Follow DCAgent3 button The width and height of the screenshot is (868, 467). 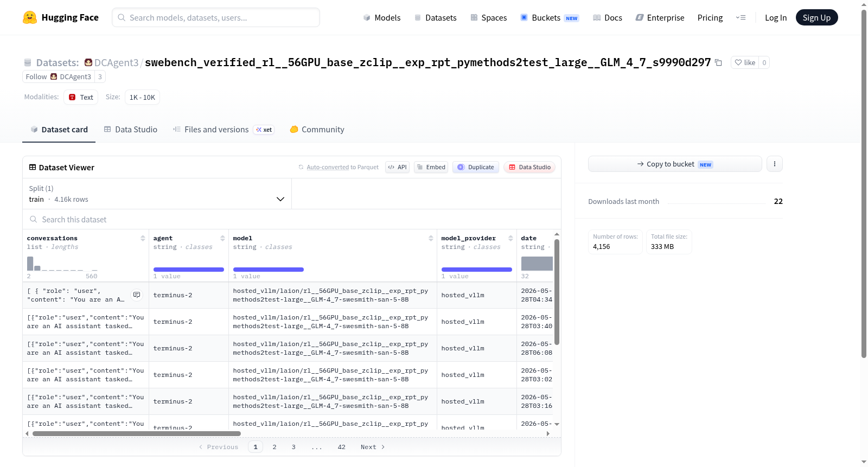59,76
